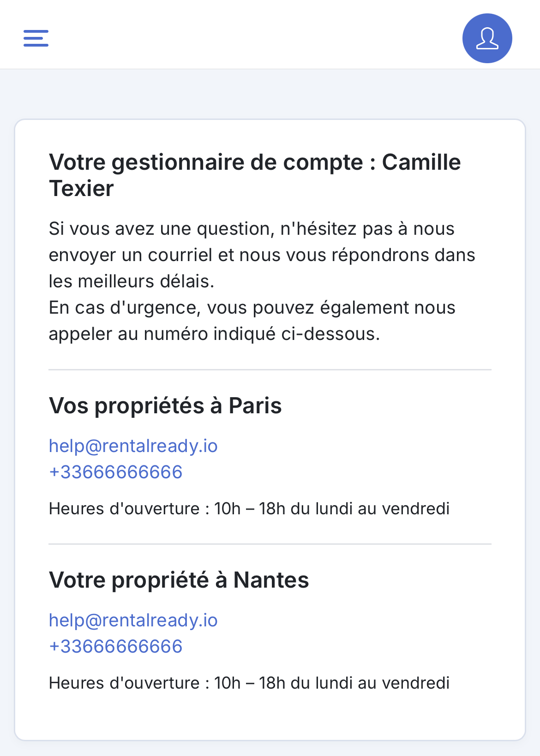Screen dimensions: 540x756
Task: Click the divider line above Nantes section
Action: click(270, 544)
